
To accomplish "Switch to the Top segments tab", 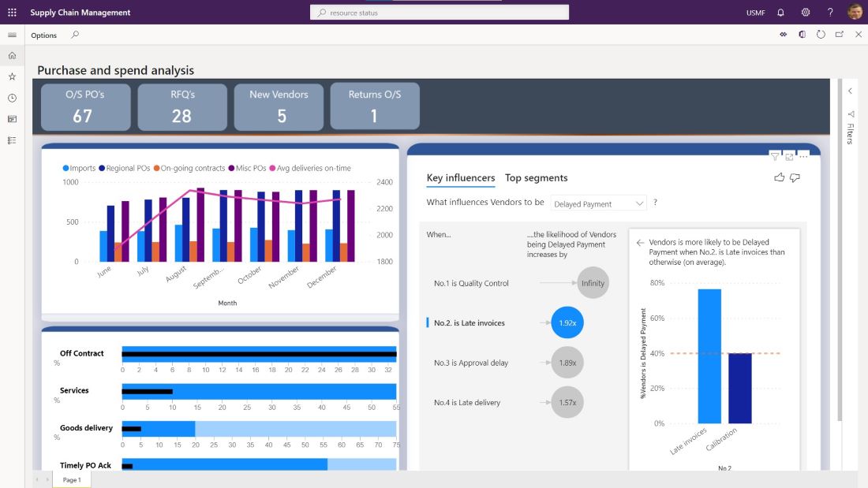I will 537,177.
